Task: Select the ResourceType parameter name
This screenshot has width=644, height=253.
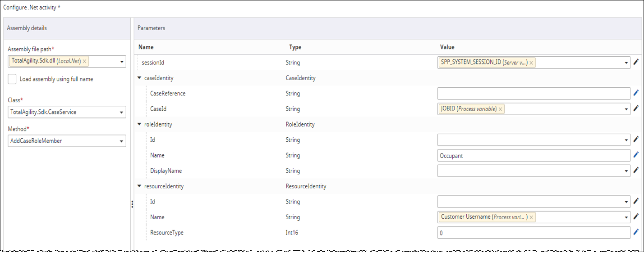Action: tap(167, 233)
